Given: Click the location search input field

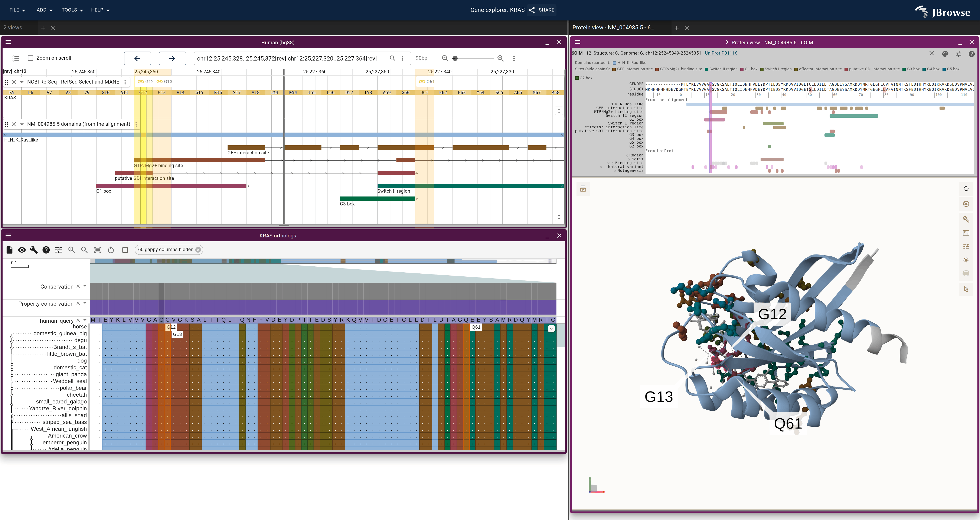Looking at the screenshot, I should 291,58.
